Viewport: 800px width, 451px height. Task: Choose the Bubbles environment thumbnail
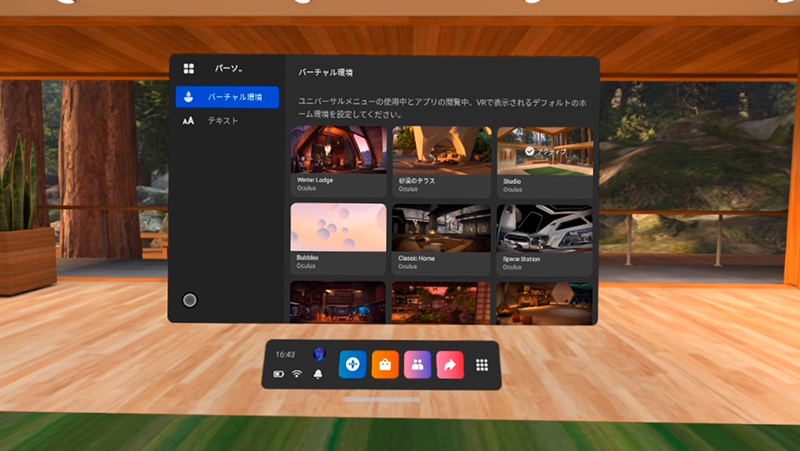tap(338, 227)
